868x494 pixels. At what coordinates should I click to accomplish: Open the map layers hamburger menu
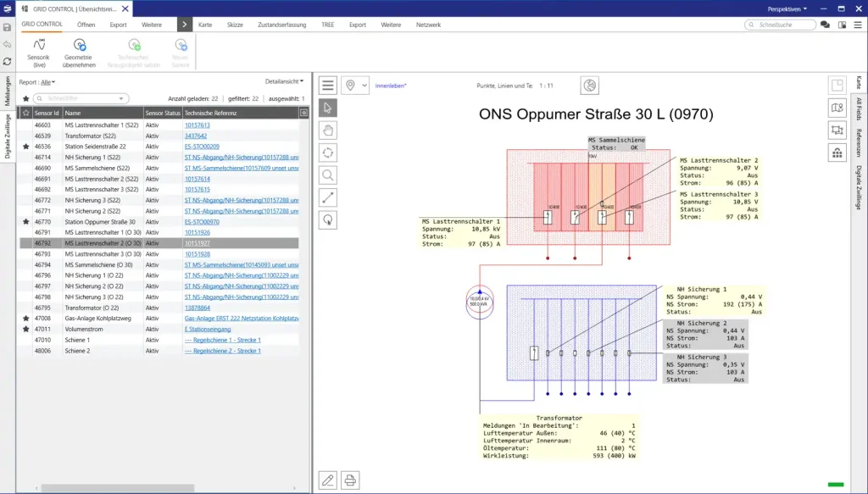(x=327, y=85)
